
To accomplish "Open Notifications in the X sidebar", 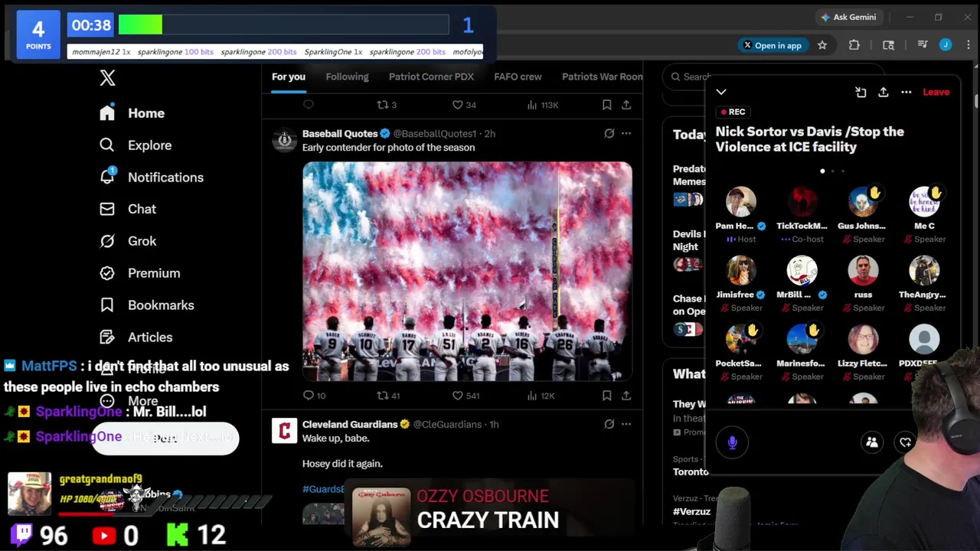I will click(152, 178).
